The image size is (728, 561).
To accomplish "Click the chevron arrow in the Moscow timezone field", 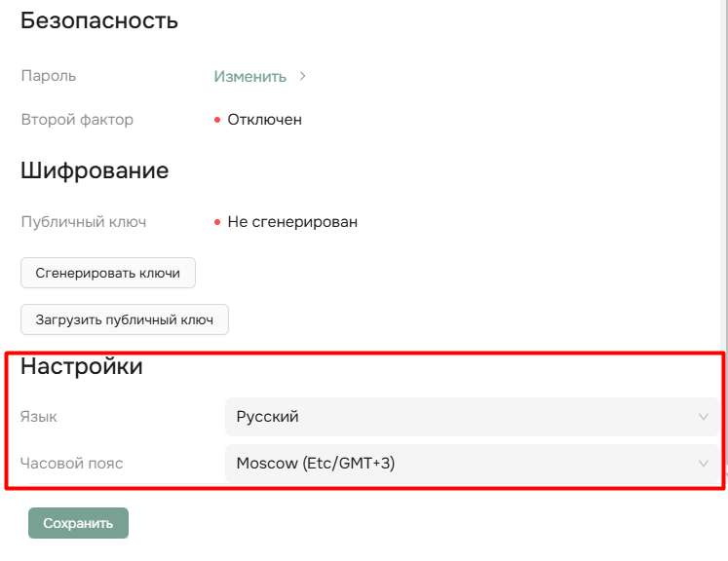I will click(x=704, y=464).
